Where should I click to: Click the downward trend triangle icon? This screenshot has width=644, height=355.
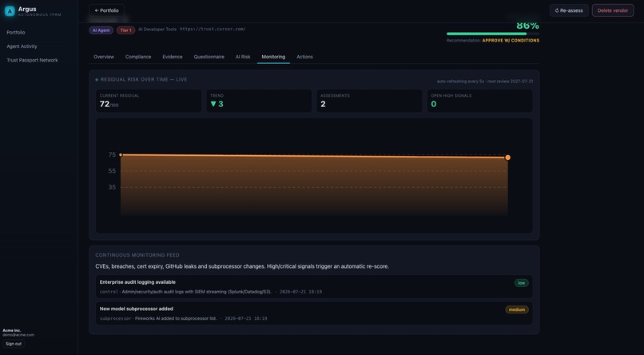click(213, 105)
